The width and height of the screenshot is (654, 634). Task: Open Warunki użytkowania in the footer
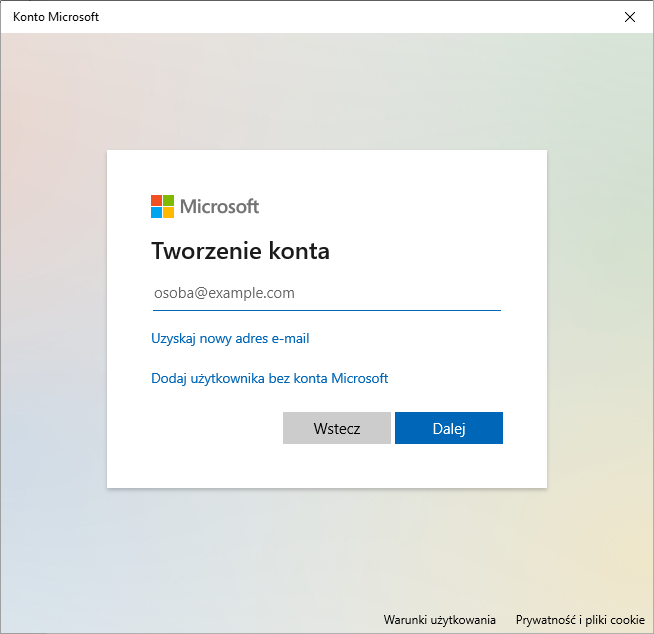pyautogui.click(x=439, y=620)
